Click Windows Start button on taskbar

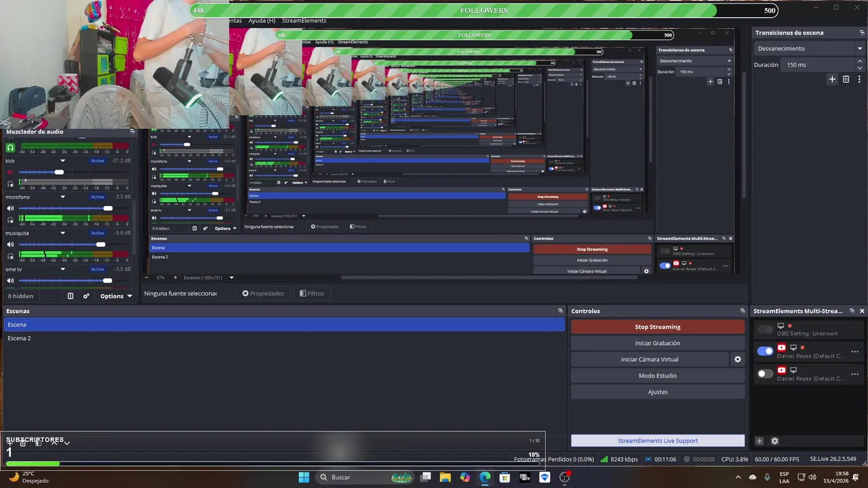pyautogui.click(x=304, y=477)
